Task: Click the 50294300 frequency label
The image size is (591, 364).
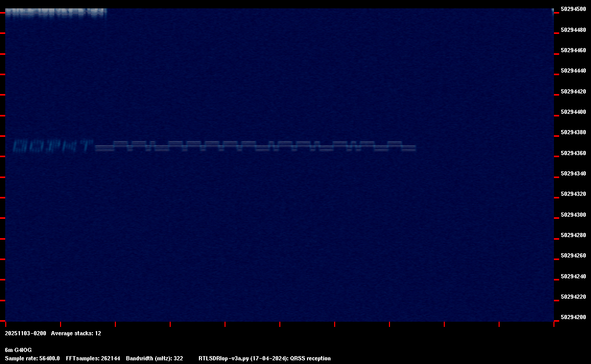Action: (x=573, y=215)
